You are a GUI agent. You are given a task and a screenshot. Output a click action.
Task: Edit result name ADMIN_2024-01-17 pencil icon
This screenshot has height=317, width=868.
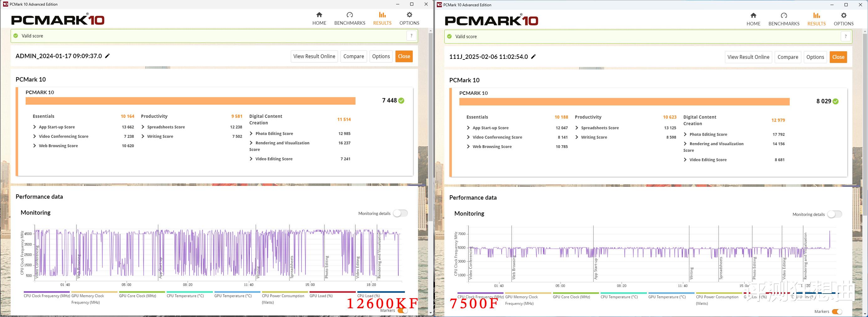click(107, 56)
